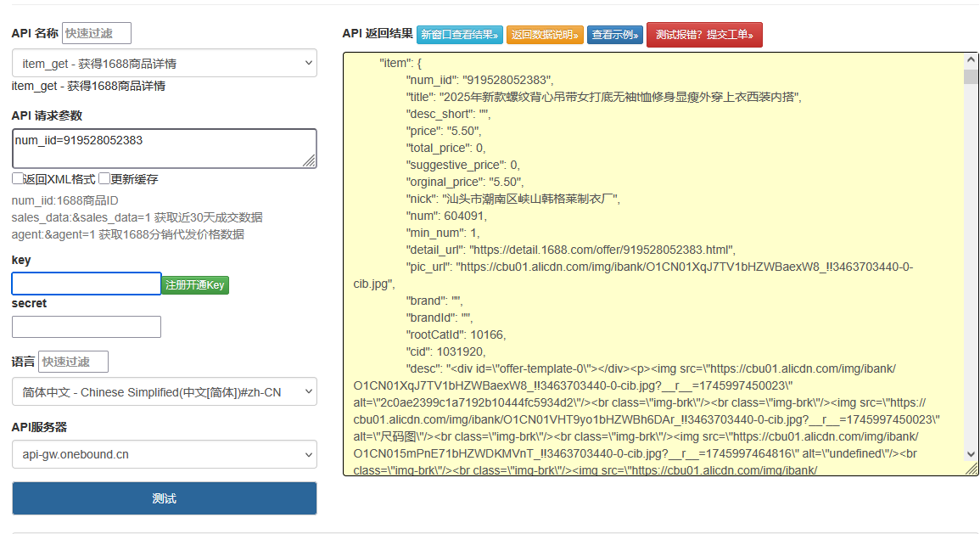Expand the 简体中文 language dropdown
The height and width of the screenshot is (534, 980).
coord(164,392)
